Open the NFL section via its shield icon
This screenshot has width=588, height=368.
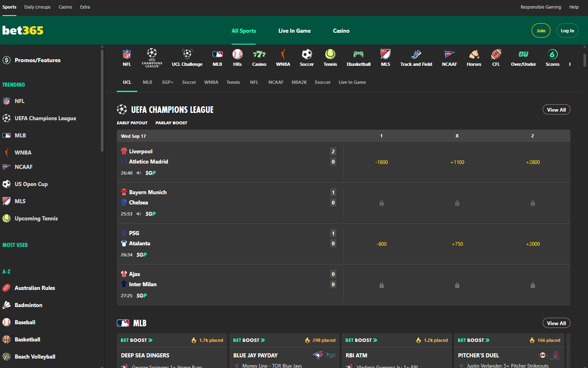127,53
